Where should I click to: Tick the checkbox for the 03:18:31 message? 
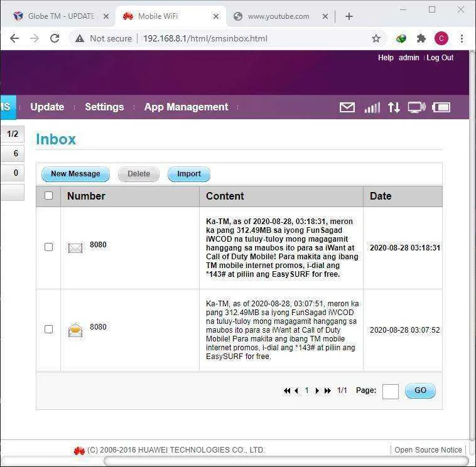point(48,247)
